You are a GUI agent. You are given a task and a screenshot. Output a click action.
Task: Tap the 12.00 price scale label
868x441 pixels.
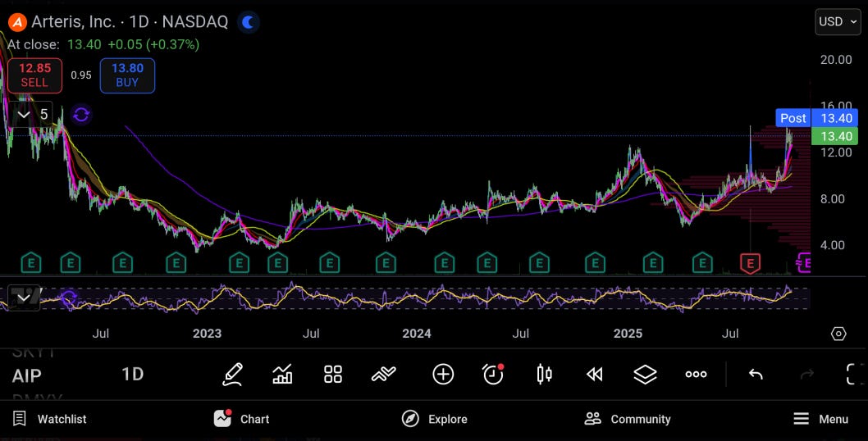(x=836, y=152)
